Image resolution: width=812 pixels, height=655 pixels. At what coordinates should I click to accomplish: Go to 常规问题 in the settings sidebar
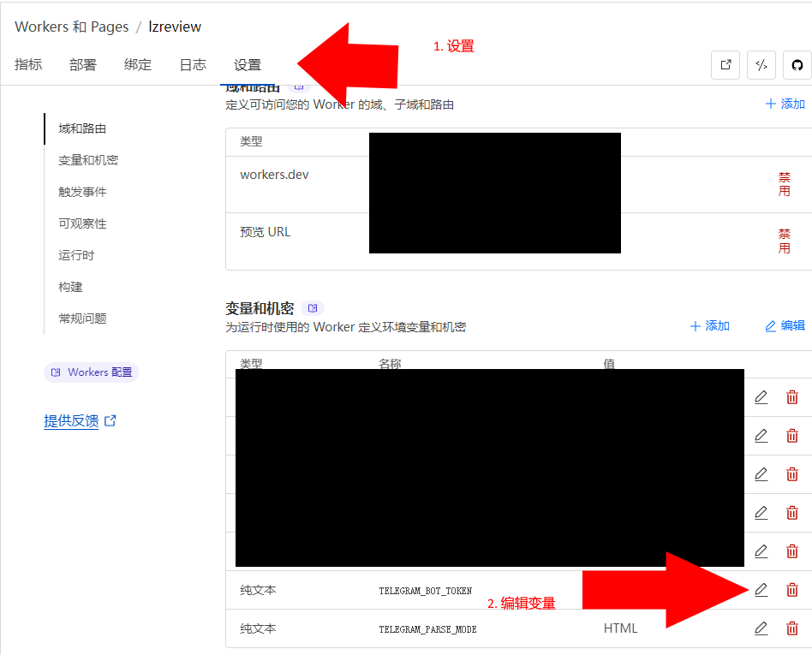click(x=82, y=319)
